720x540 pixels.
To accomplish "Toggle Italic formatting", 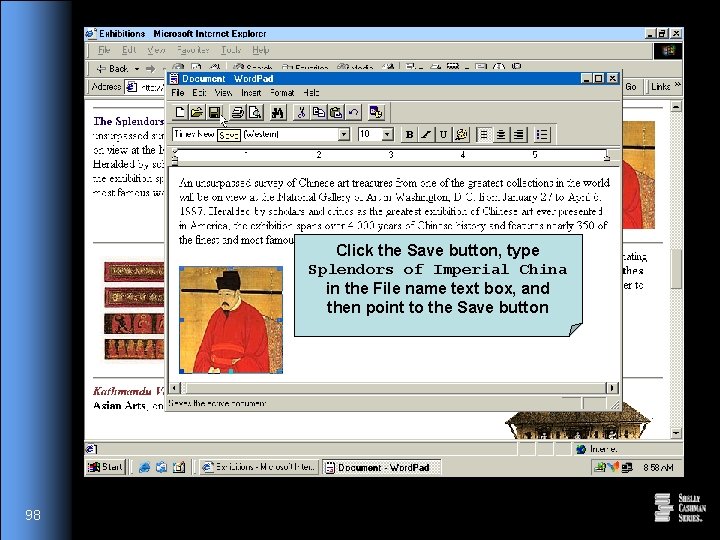I will coord(426,135).
